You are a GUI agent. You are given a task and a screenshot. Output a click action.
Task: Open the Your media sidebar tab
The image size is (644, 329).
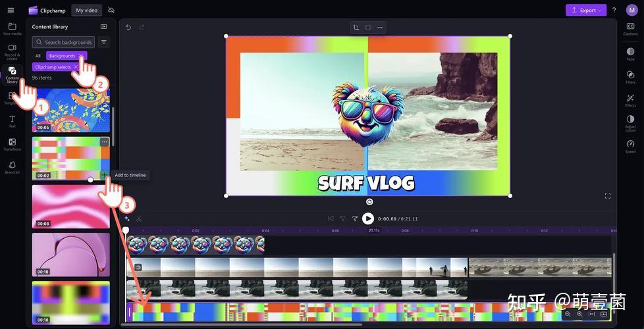point(13,29)
